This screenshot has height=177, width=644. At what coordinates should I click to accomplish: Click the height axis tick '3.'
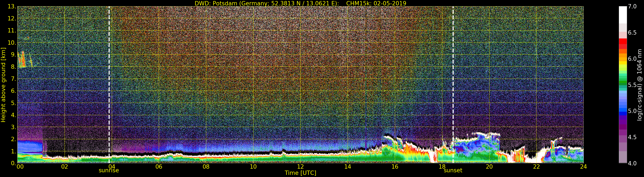click(x=13, y=127)
